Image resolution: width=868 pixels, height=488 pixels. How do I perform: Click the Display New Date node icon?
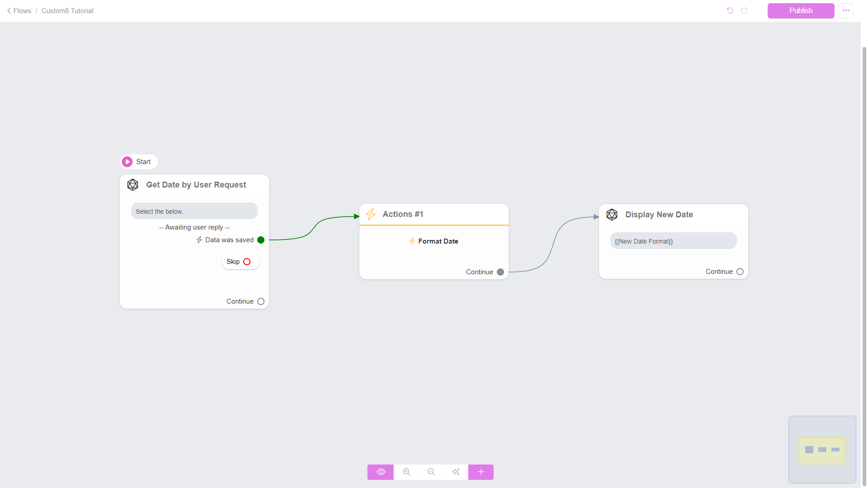pos(612,215)
